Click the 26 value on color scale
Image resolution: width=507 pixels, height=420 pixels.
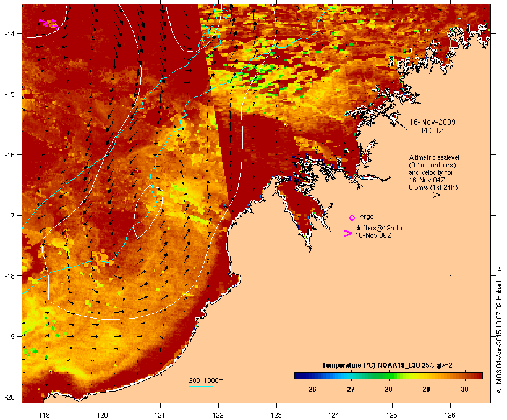click(x=312, y=389)
